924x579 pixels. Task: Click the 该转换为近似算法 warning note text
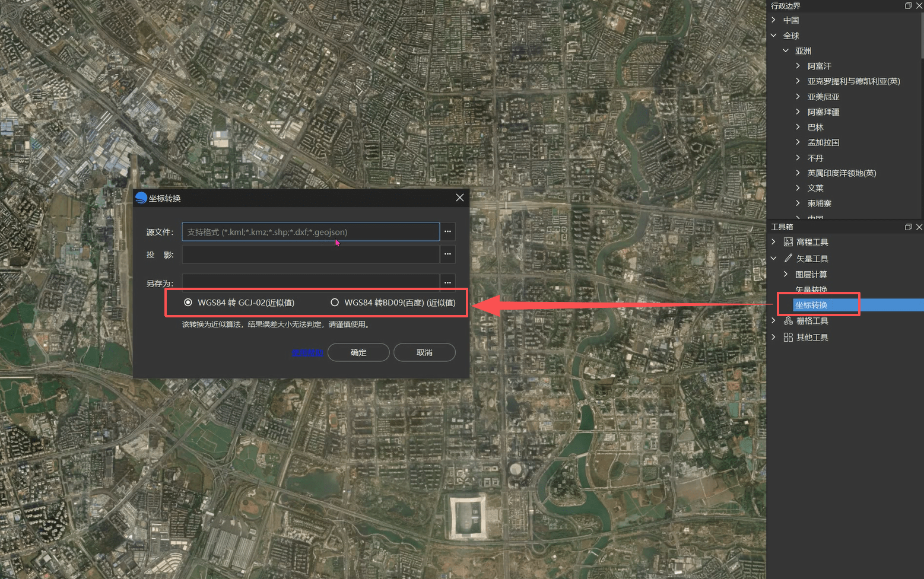(277, 325)
